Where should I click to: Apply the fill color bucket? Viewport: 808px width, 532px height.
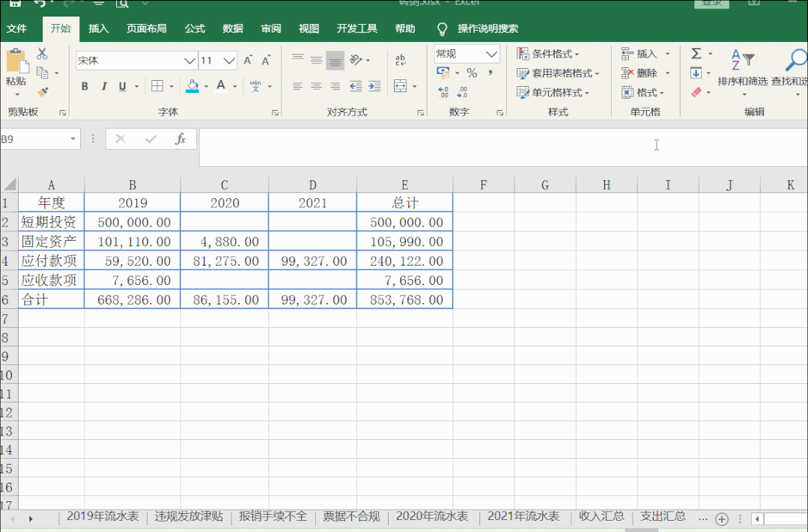pos(192,86)
